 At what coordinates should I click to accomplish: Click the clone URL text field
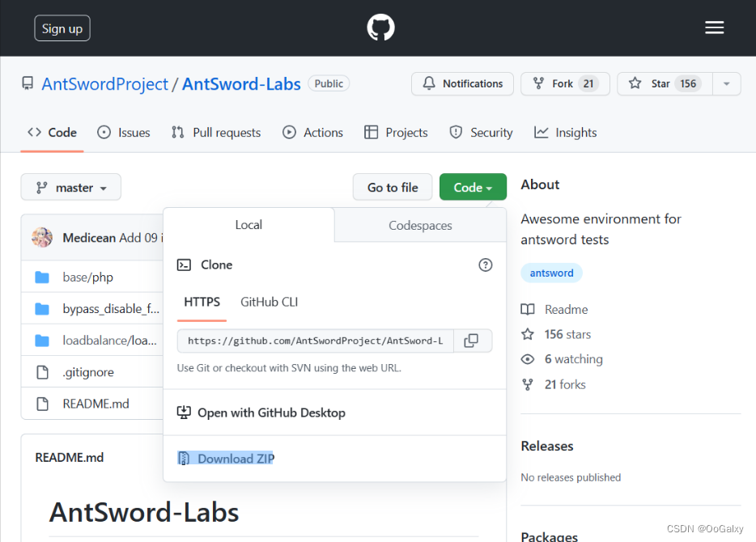click(x=316, y=341)
